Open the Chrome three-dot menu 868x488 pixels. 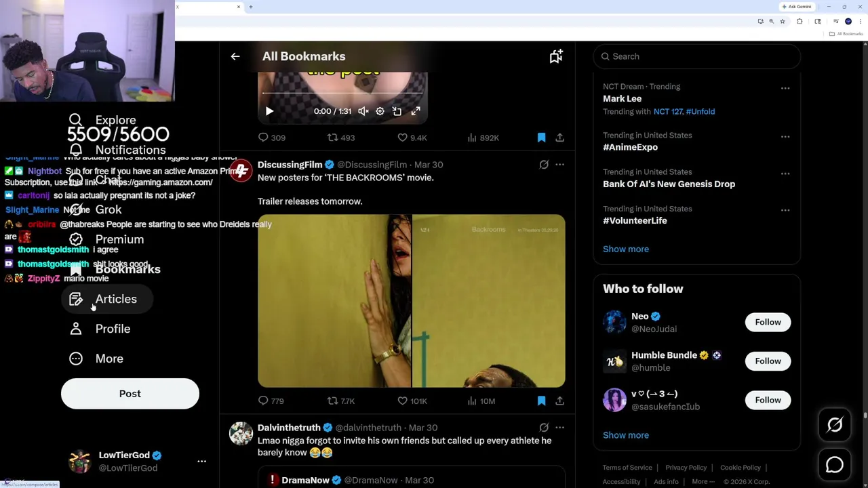coord(860,22)
